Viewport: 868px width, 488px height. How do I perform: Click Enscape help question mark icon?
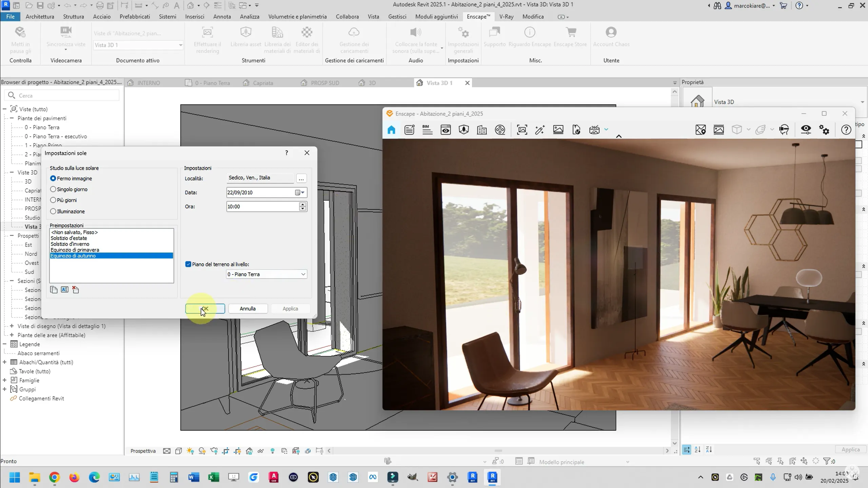[846, 130]
